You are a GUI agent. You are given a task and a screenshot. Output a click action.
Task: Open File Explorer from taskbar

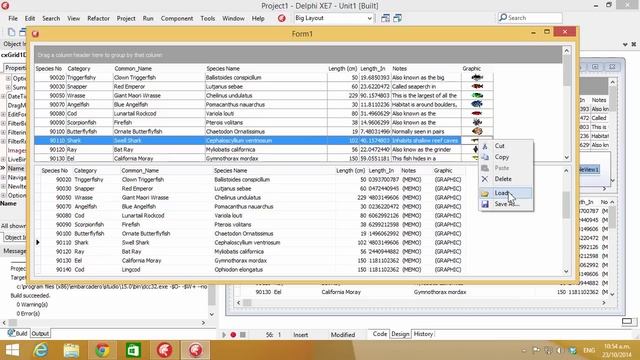tap(71, 350)
